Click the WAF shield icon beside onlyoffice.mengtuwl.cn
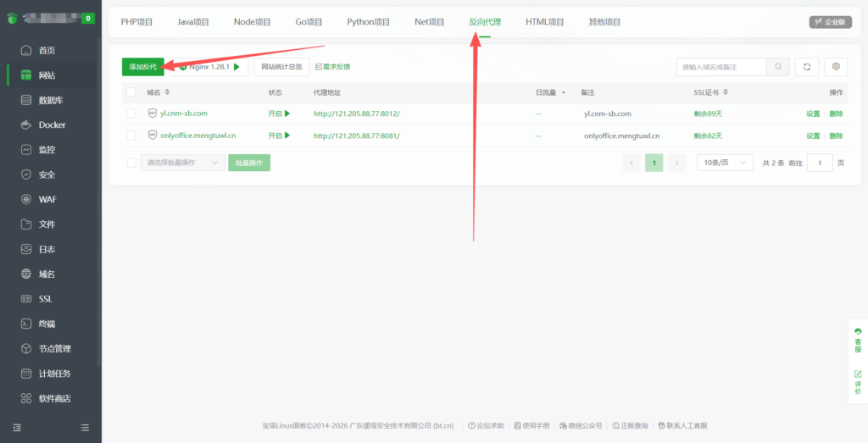This screenshot has height=443, width=868. point(153,135)
